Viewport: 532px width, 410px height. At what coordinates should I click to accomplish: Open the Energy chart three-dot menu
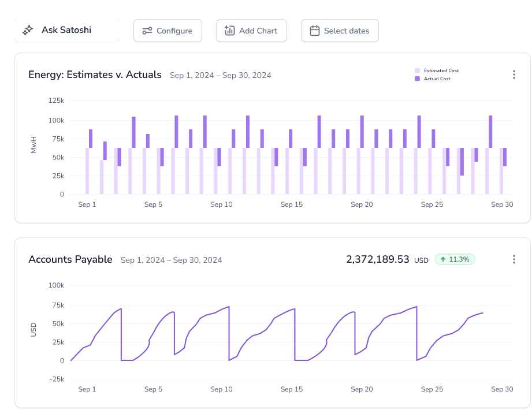[514, 74]
